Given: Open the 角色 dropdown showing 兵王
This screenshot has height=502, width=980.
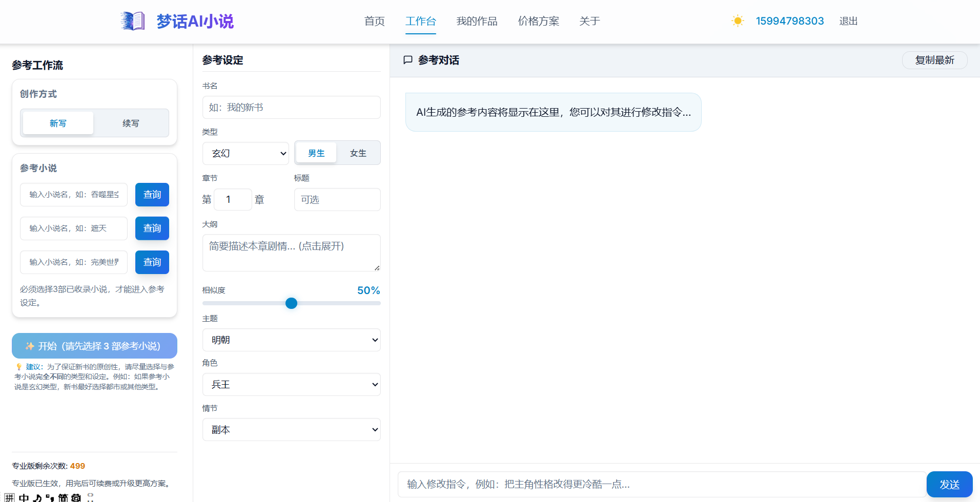Looking at the screenshot, I should point(291,384).
